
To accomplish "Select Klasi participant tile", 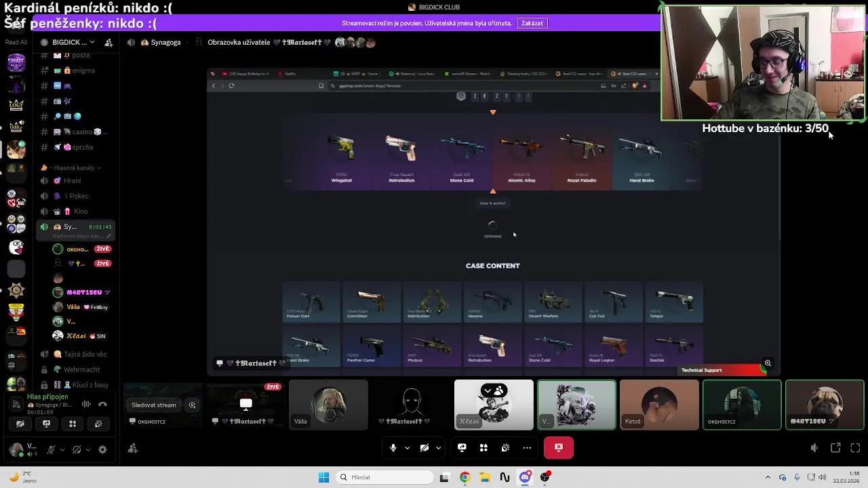I will click(494, 405).
